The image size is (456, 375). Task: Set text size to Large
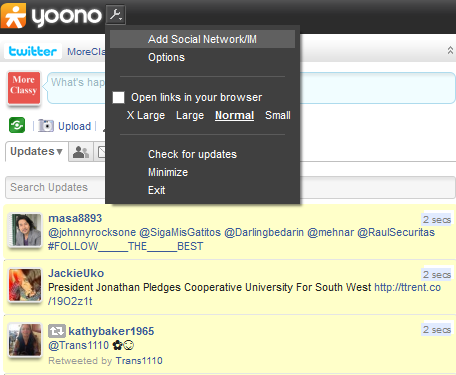point(190,115)
